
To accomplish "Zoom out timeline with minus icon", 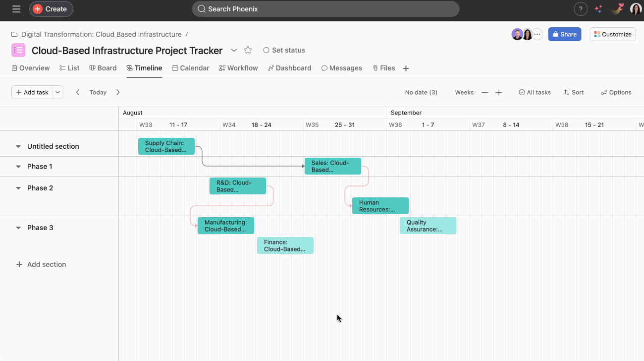I will (x=485, y=92).
